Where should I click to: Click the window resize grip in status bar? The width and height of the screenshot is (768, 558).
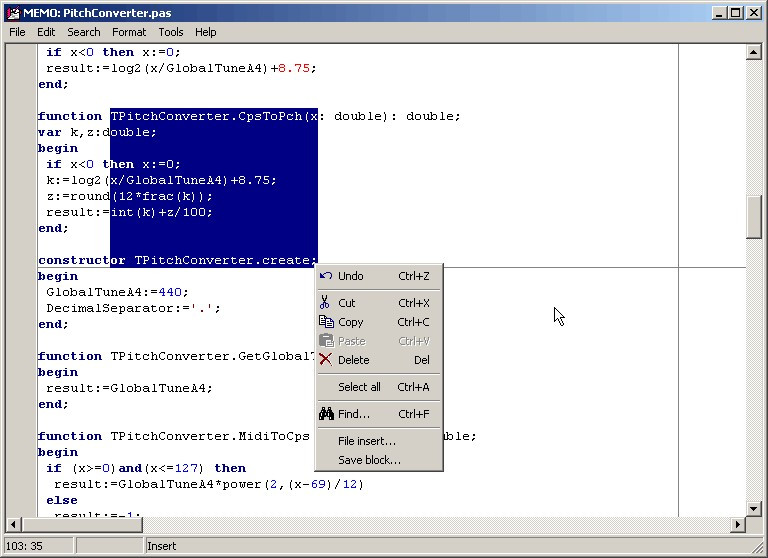(757, 547)
